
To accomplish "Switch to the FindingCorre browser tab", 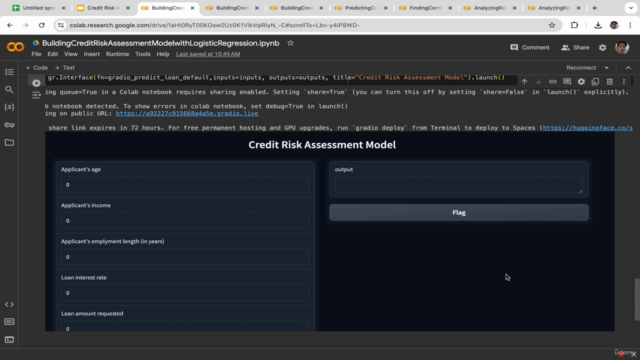I will pyautogui.click(x=425, y=8).
